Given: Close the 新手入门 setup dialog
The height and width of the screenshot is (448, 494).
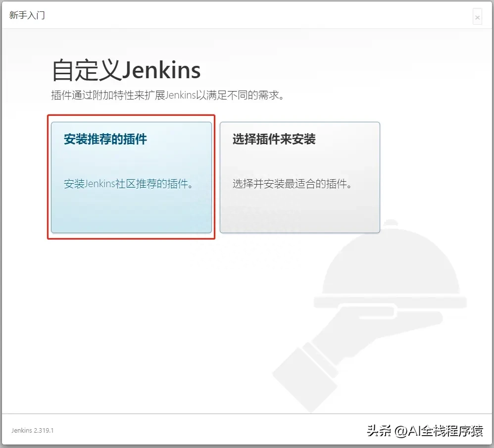Looking at the screenshot, I should (x=477, y=17).
